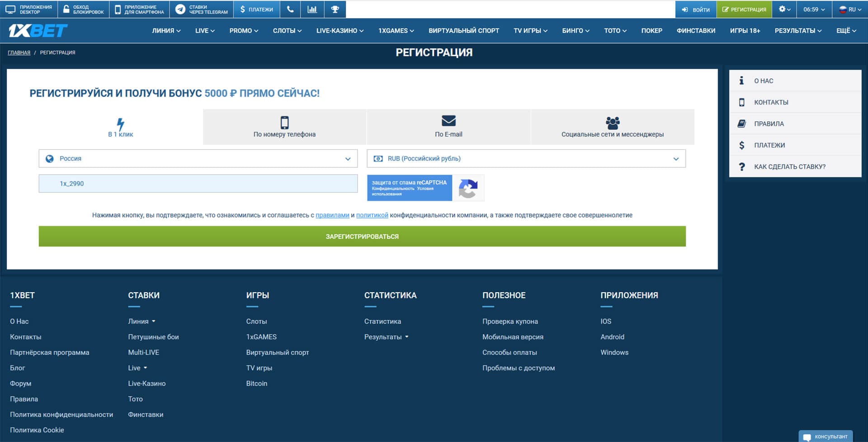Open top bar 'ПЛАТЕЖИ' button

[x=257, y=9]
